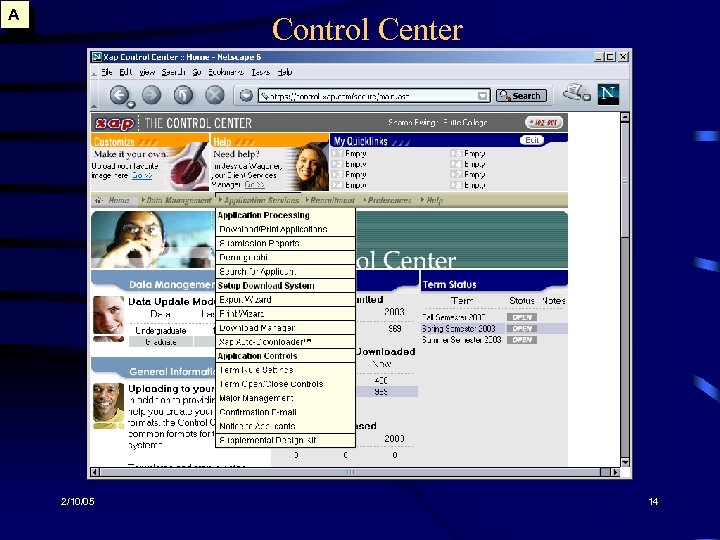Click the browser Forward arrow button
Viewport: 720px width, 540px height.
point(152,95)
